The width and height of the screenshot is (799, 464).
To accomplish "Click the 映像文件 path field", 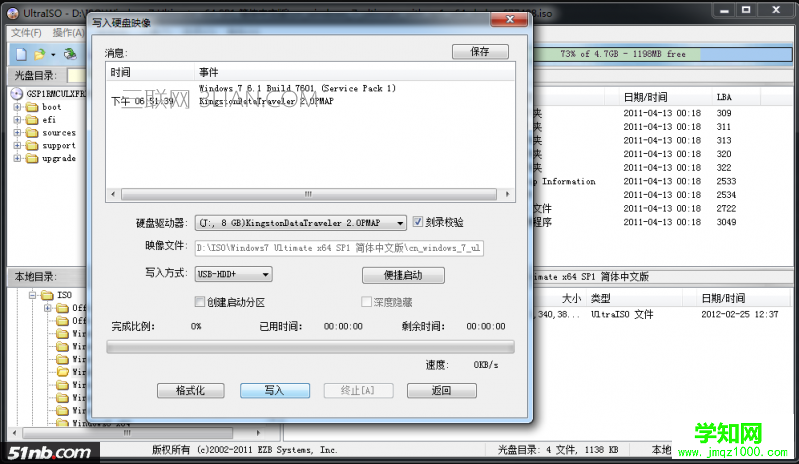I will pos(339,248).
